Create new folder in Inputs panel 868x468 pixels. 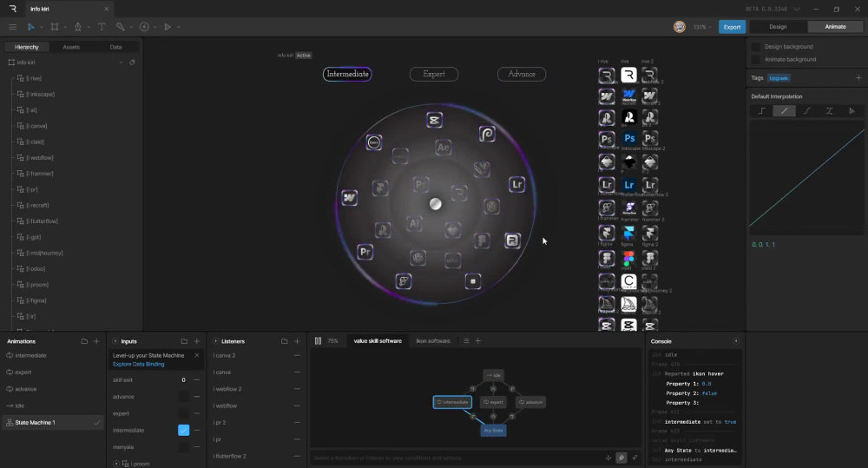[x=184, y=341]
